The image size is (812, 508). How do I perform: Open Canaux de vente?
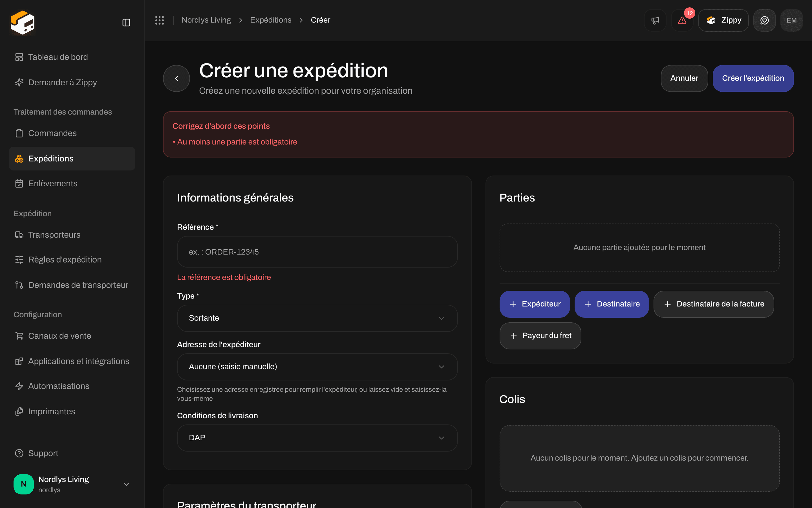[72, 336]
